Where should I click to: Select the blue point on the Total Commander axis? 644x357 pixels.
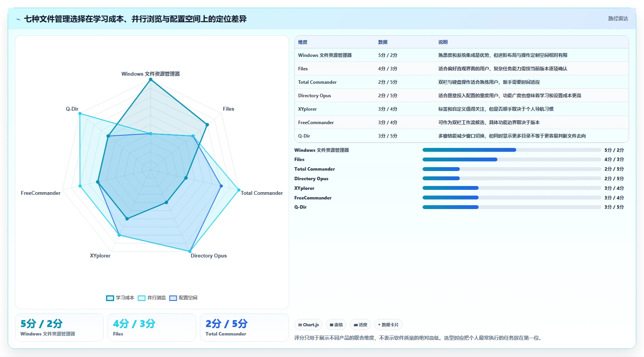tap(221, 186)
